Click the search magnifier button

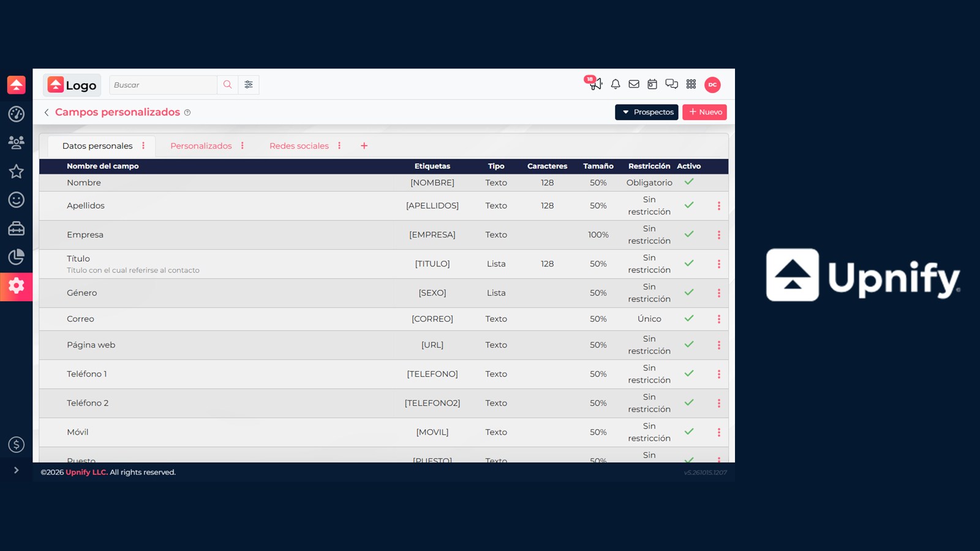(x=227, y=84)
